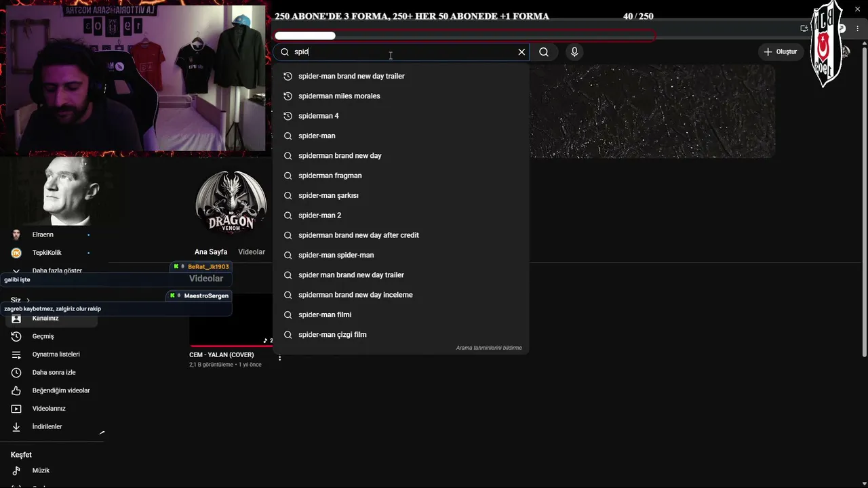Open three-dot options for CEM - YALAN video
This screenshot has width=868, height=488.
279,358
